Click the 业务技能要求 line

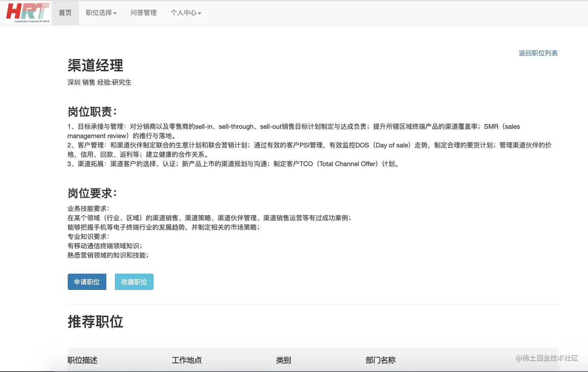click(x=89, y=209)
